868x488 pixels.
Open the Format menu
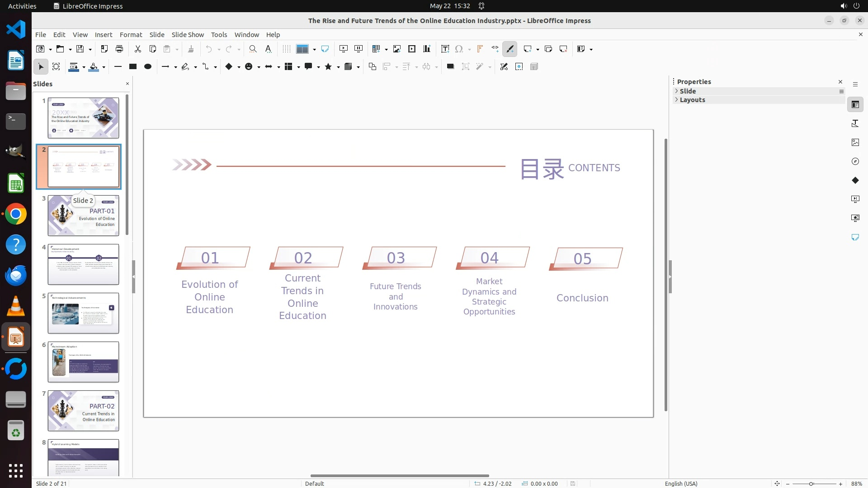click(131, 34)
